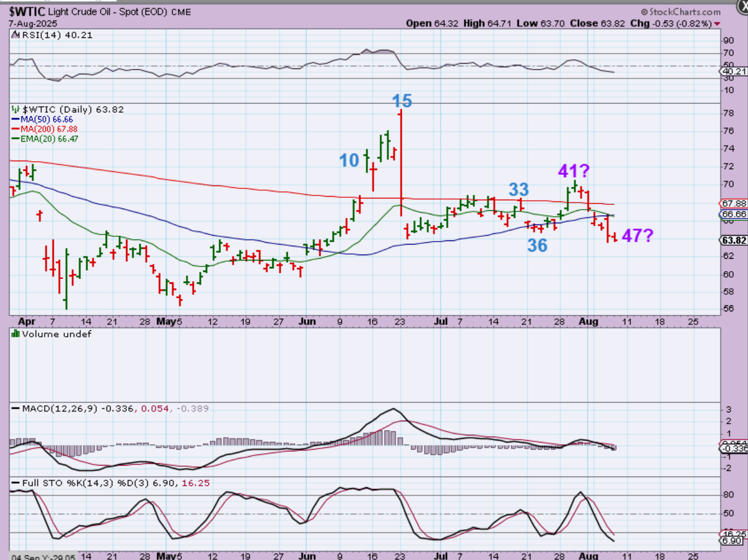748x560 pixels.
Task: Click the purple "41?" annotation
Action: point(574,172)
